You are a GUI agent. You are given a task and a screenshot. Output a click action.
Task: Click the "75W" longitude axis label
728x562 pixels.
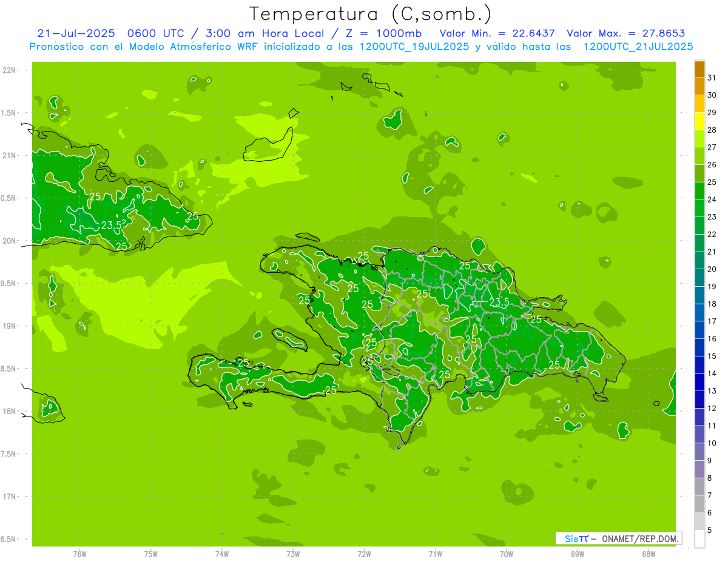[x=151, y=554]
